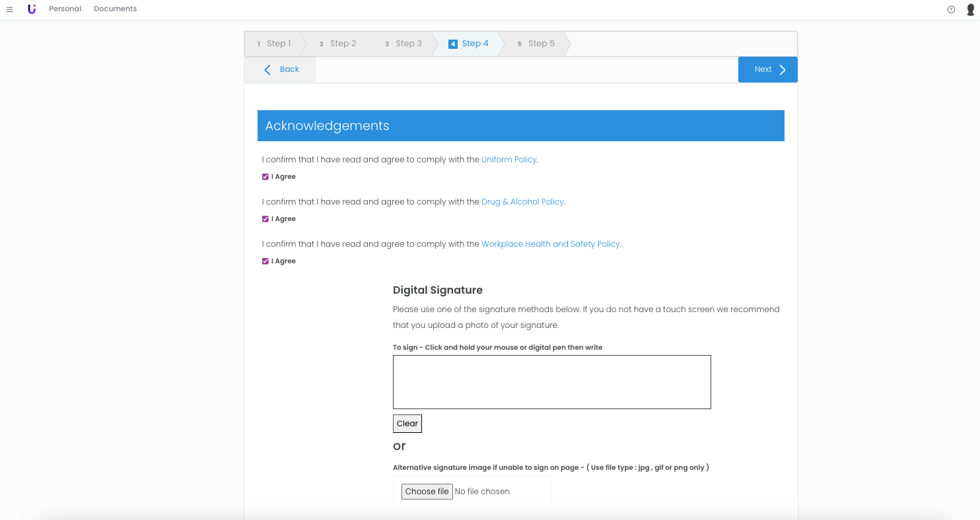View the Workplace Health and Safety Policy
The image size is (980, 520).
coord(550,244)
